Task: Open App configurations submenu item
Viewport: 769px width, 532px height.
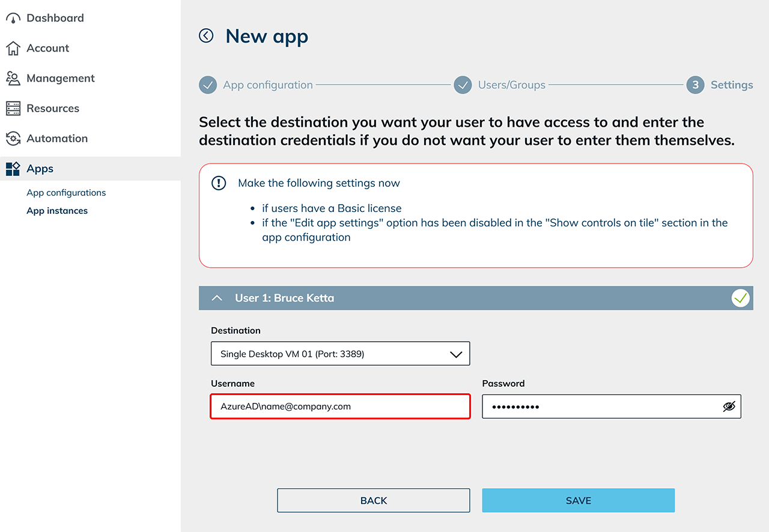Action: point(66,193)
